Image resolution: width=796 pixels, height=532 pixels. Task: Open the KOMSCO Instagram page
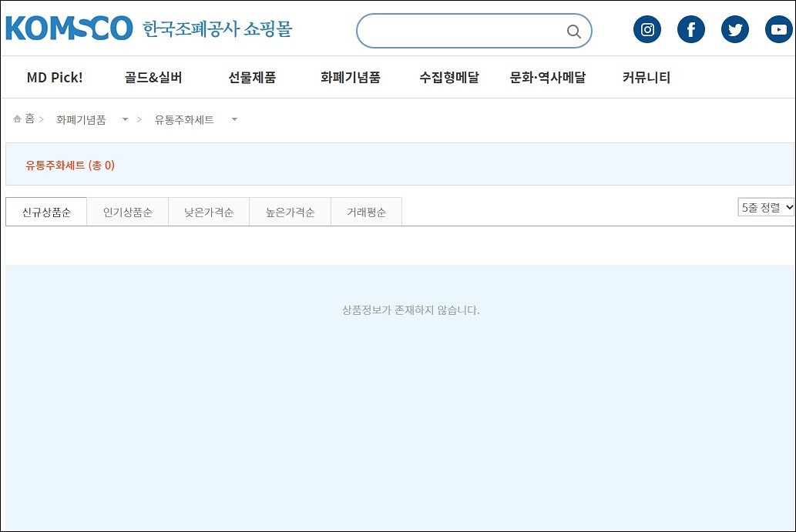pyautogui.click(x=647, y=29)
